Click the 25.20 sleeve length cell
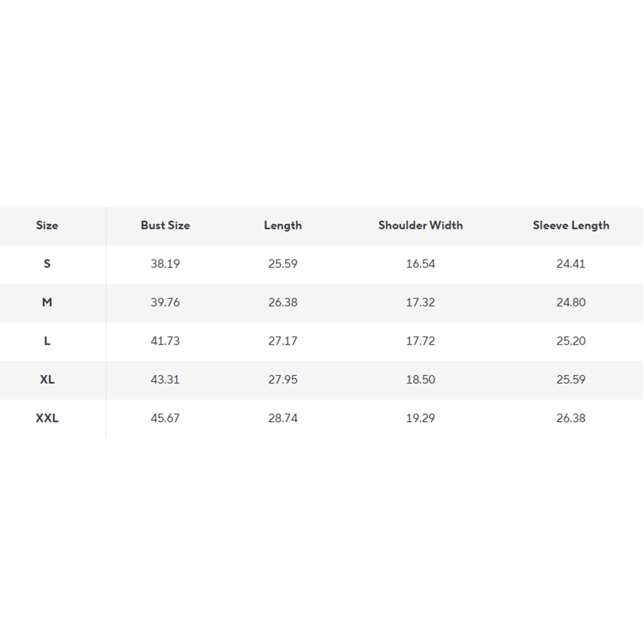 pos(571,341)
